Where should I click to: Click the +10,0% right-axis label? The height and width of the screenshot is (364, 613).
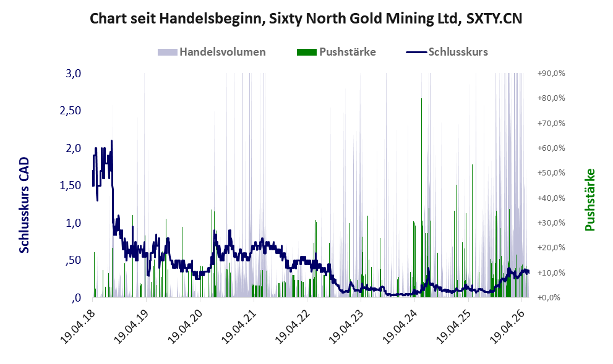(x=551, y=273)
